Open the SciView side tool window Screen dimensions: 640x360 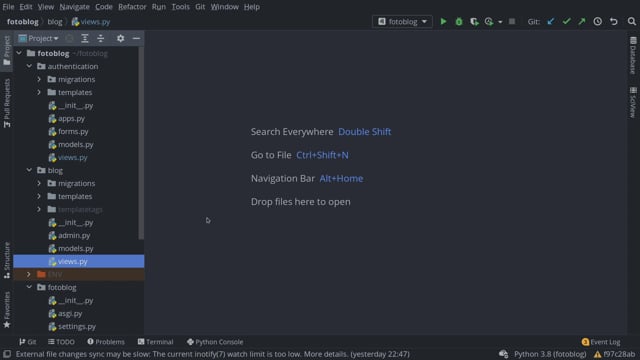(x=633, y=102)
